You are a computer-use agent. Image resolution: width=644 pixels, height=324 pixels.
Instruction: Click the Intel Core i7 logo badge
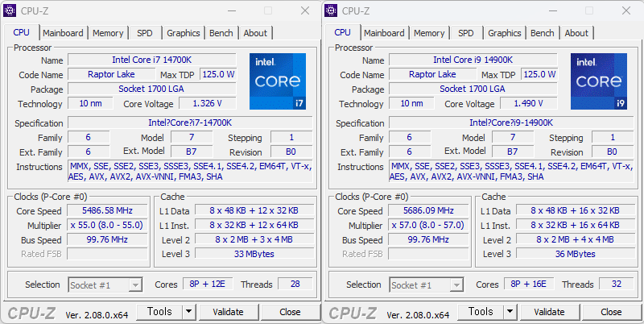[278, 81]
